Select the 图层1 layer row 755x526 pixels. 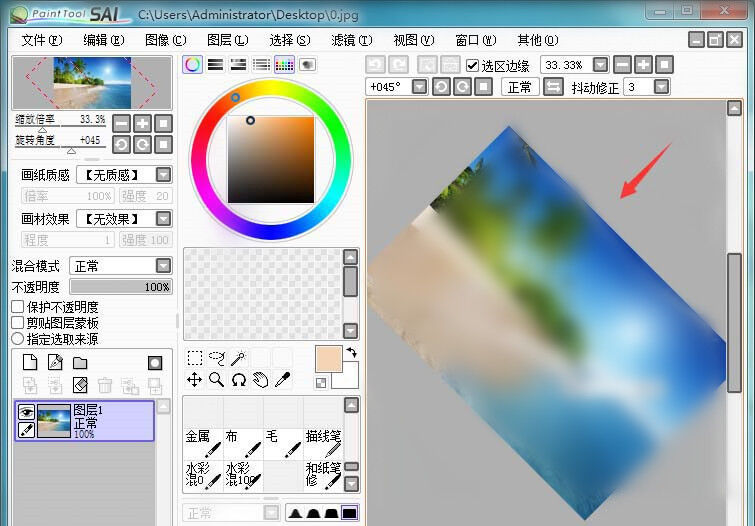84,421
